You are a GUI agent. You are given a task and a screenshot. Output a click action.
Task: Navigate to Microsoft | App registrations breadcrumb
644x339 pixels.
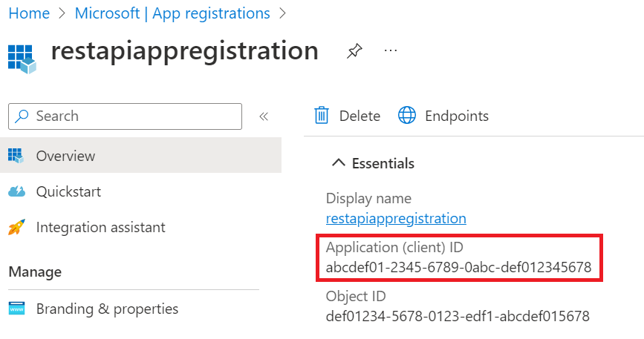(x=172, y=13)
